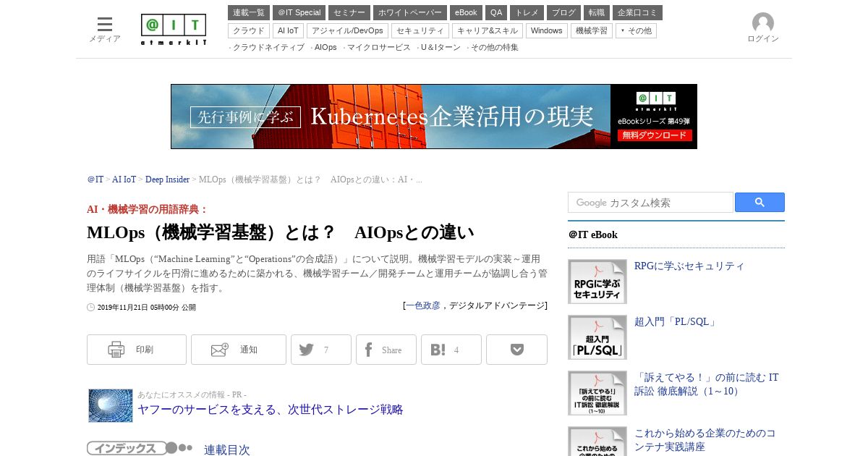Open the 転職 menu item
This screenshot has height=456, width=868.
point(597,12)
